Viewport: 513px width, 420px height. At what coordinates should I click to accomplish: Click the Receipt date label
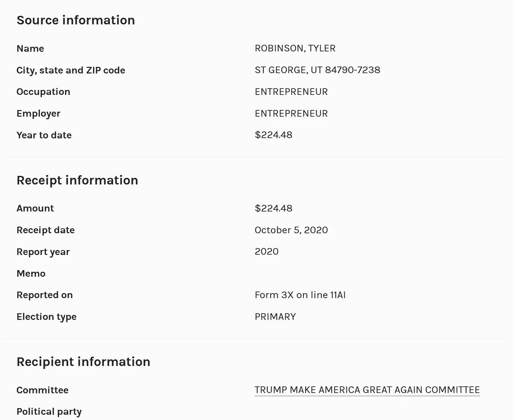[x=45, y=230]
